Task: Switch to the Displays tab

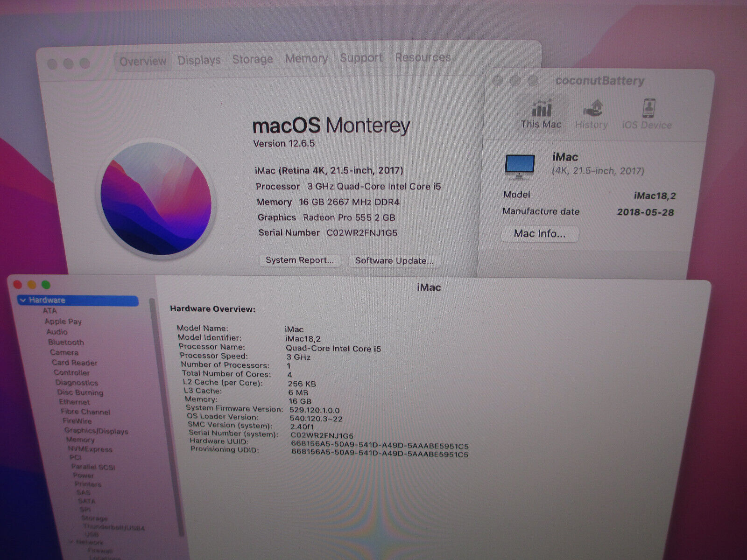Action: 199,61
